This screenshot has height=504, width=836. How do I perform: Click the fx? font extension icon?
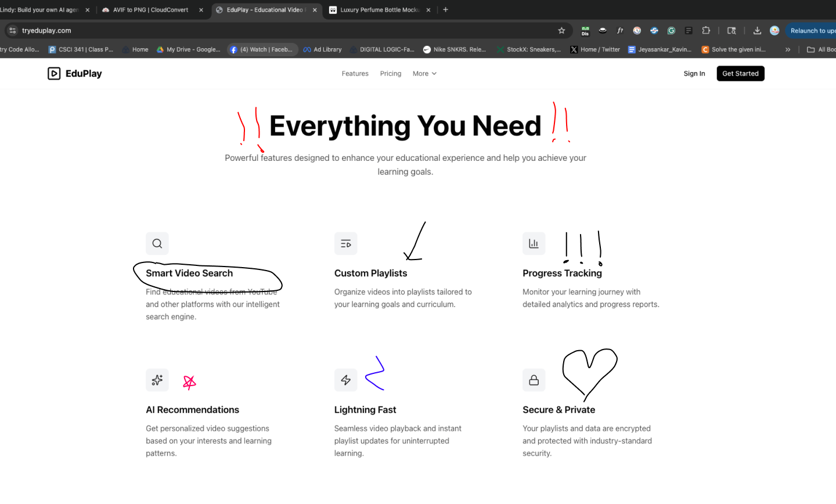click(x=620, y=30)
